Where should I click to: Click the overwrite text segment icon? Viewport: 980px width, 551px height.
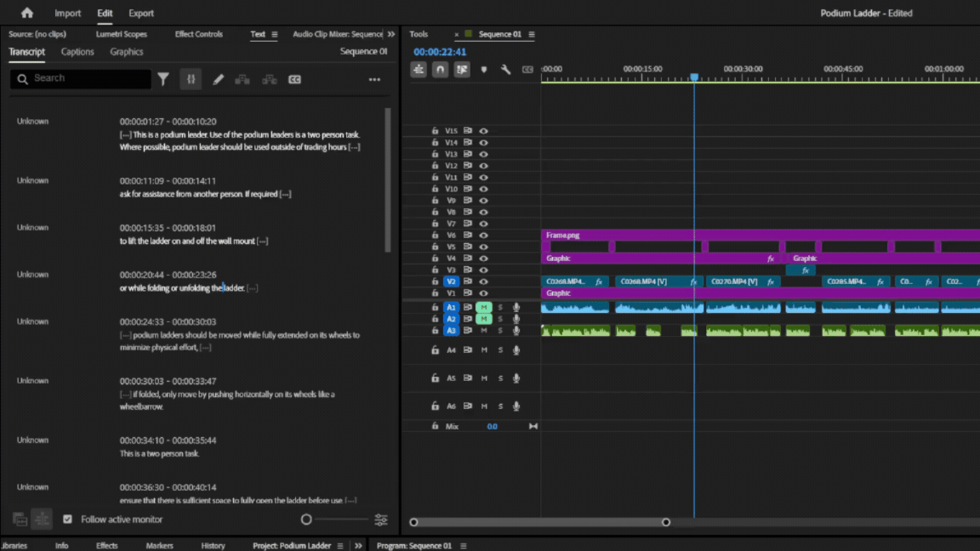click(x=270, y=79)
